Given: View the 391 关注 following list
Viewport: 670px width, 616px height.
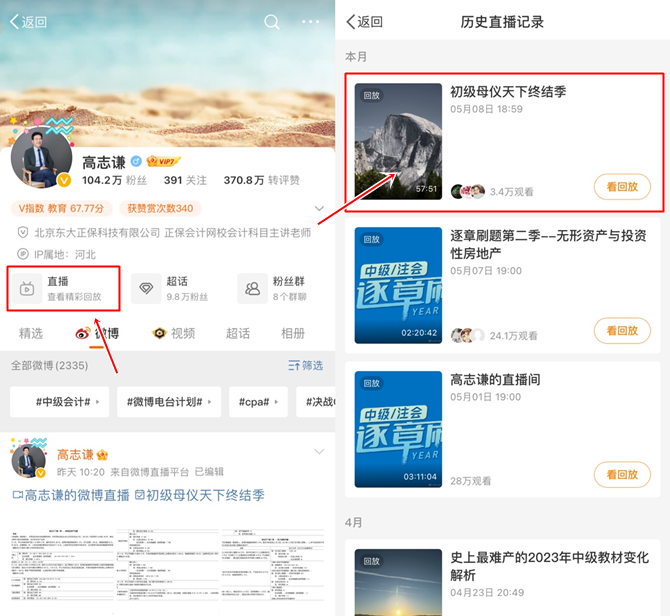Looking at the screenshot, I should pyautogui.click(x=185, y=180).
